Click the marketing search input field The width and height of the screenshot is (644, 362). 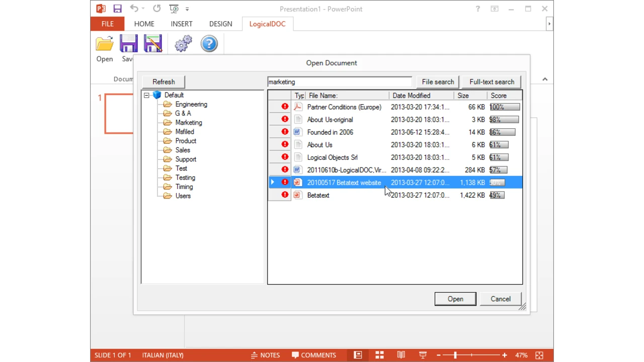pos(339,82)
